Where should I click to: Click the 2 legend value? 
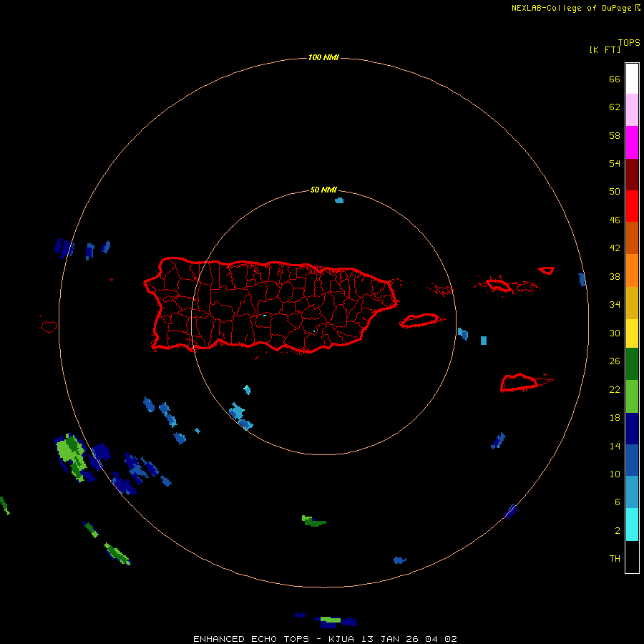pos(618,531)
